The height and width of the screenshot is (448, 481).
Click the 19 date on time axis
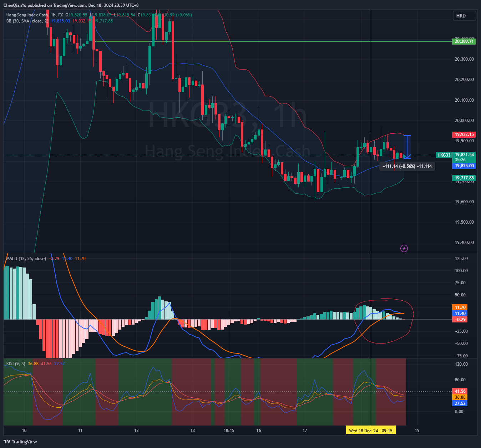click(417, 431)
